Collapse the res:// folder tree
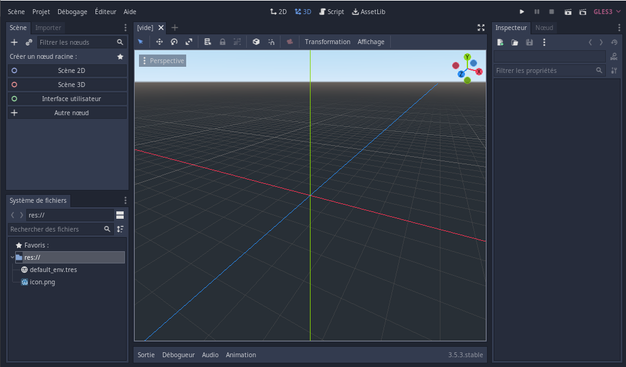The height and width of the screenshot is (367, 626). pyautogui.click(x=12, y=257)
